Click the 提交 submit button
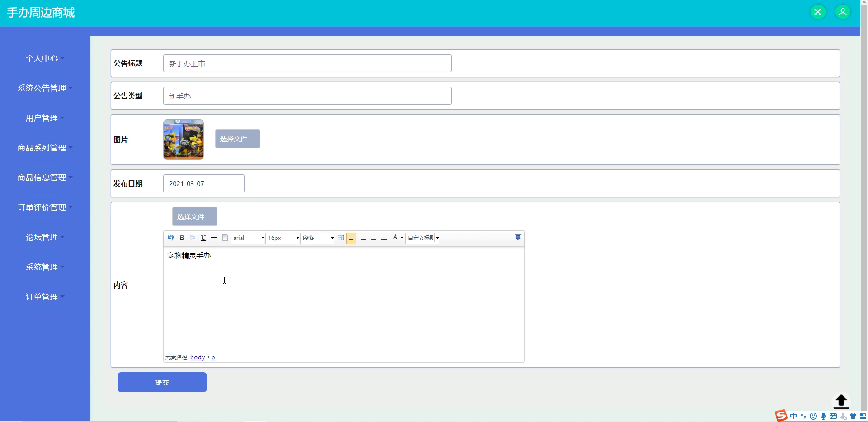 point(162,382)
